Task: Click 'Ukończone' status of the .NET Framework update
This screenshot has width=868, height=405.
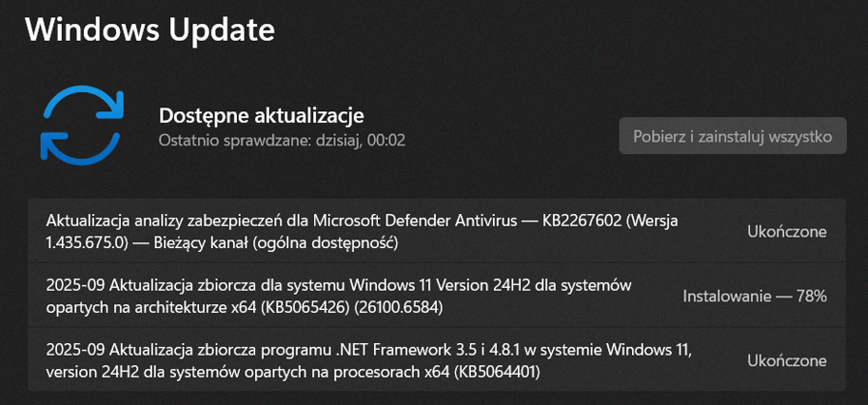Action: [786, 360]
